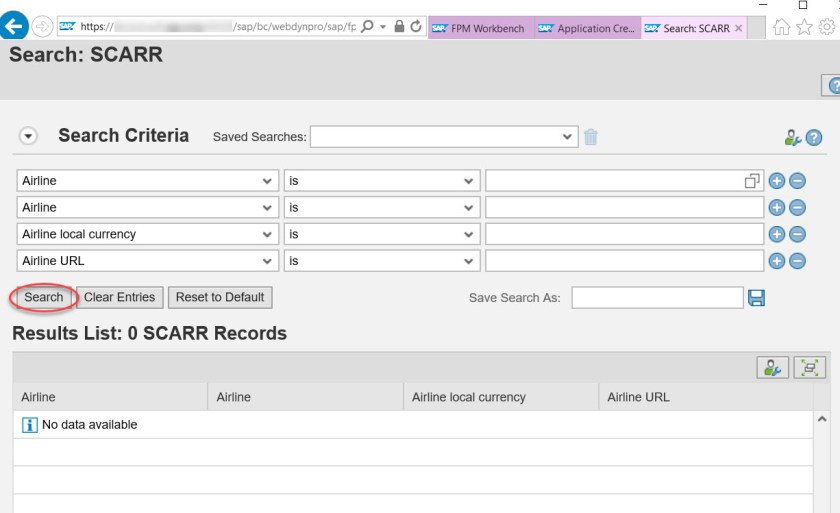Click the padlock security icon

pos(399,26)
